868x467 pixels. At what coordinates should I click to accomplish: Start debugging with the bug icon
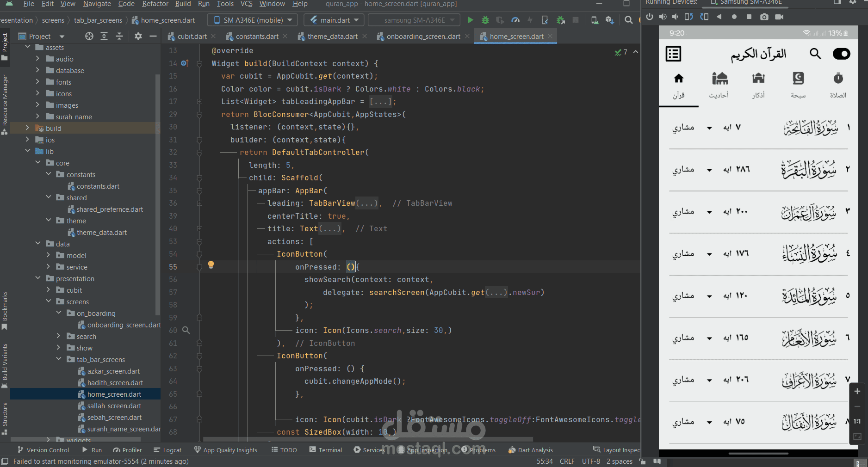click(485, 20)
